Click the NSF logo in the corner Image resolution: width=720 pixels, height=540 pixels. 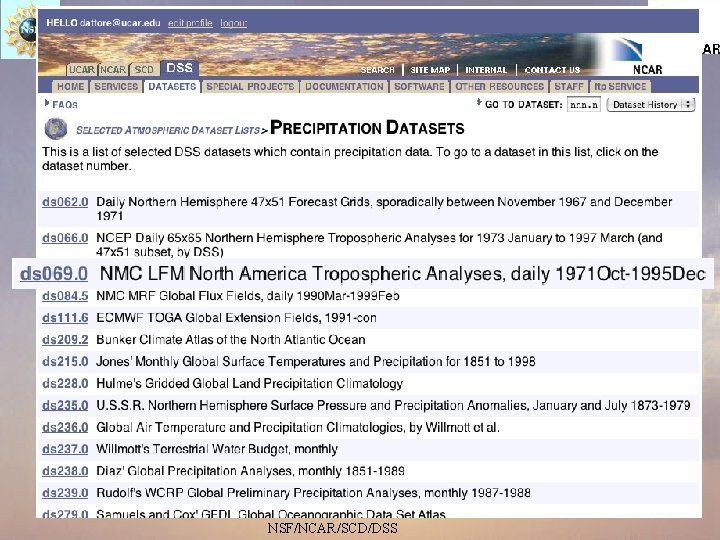pyautogui.click(x=20, y=29)
